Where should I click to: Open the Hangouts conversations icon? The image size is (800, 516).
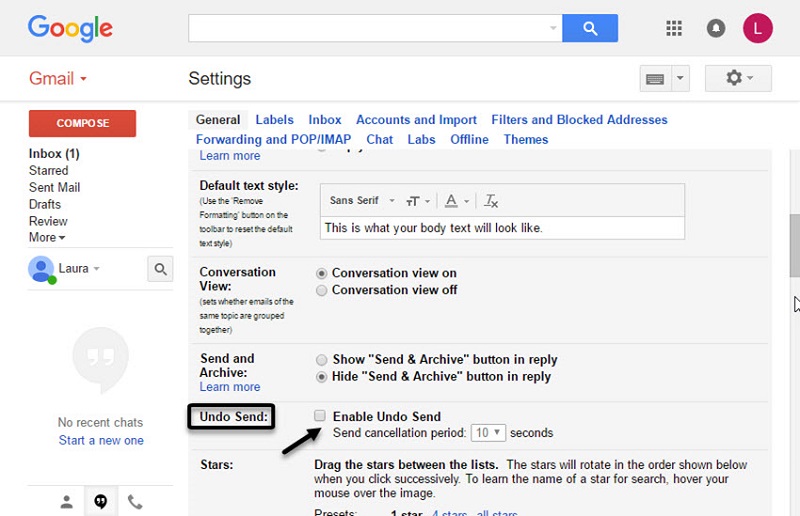click(101, 502)
